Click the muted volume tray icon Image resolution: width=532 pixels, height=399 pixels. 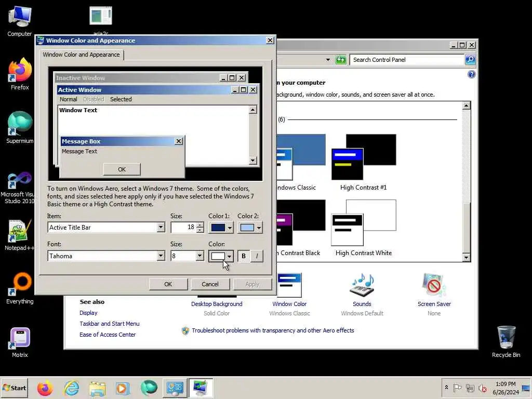pyautogui.click(x=482, y=388)
